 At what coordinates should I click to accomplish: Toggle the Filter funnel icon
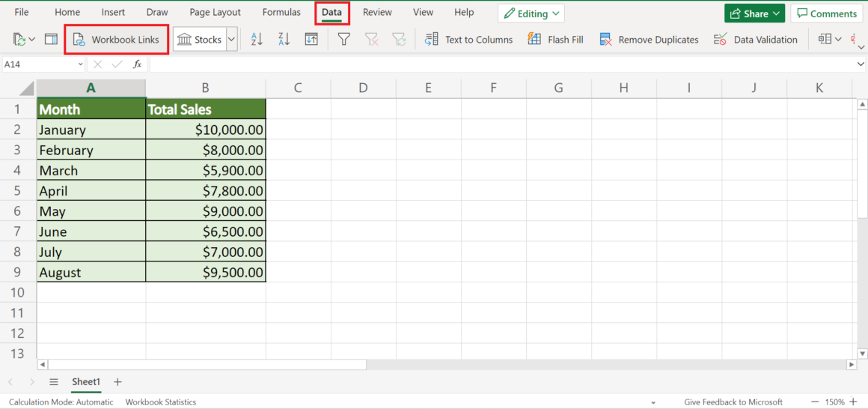pos(343,40)
